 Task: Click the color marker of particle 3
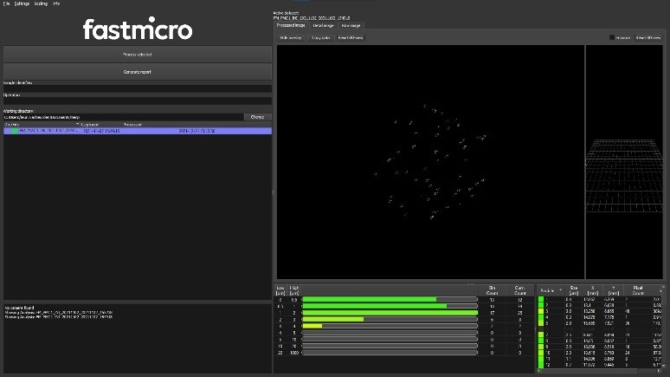tap(541, 312)
